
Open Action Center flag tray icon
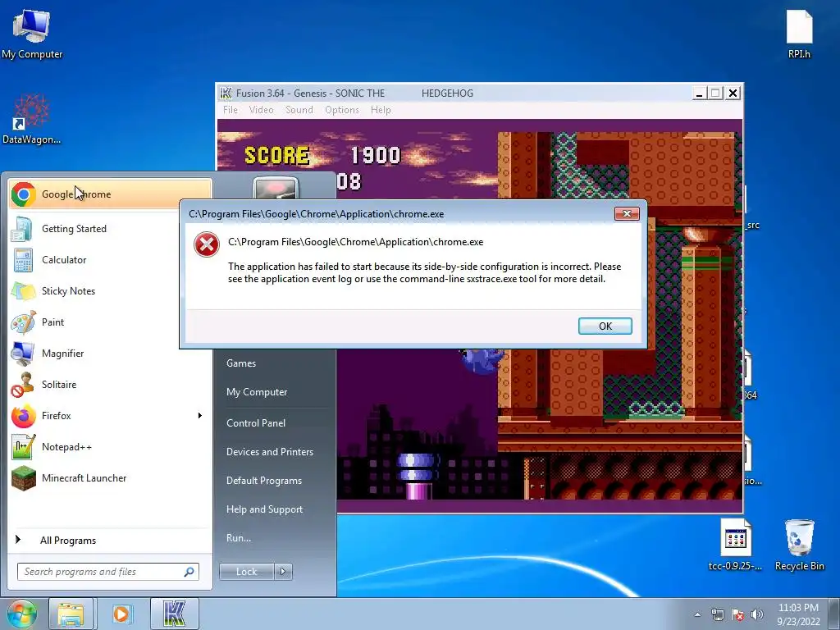[x=737, y=615]
